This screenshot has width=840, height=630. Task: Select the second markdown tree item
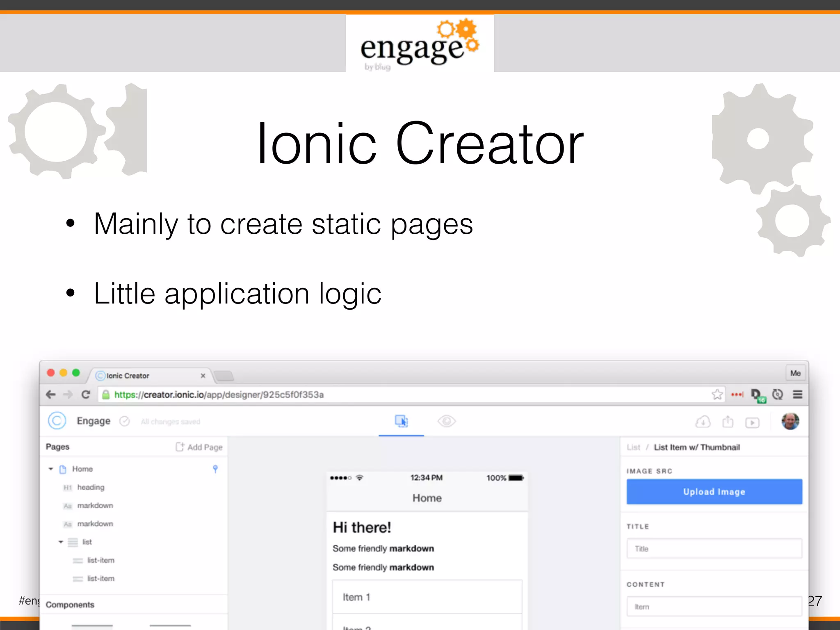pyautogui.click(x=95, y=524)
